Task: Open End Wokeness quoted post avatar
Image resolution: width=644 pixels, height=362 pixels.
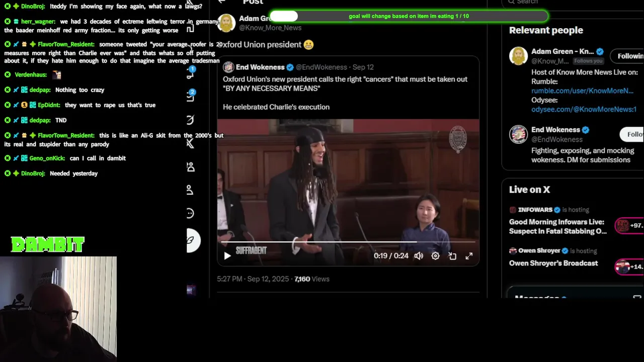Action: tap(228, 67)
